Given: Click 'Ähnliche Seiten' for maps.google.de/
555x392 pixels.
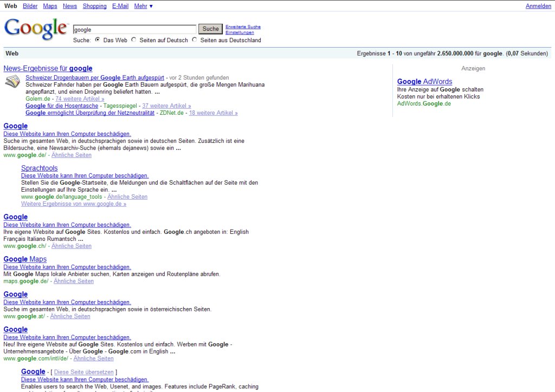Looking at the screenshot, I should (x=74, y=282).
